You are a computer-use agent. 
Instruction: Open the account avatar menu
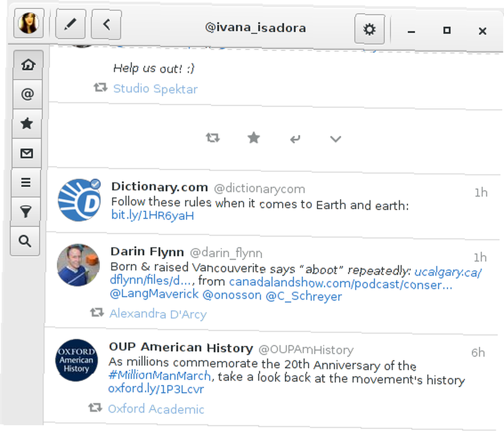(x=29, y=24)
